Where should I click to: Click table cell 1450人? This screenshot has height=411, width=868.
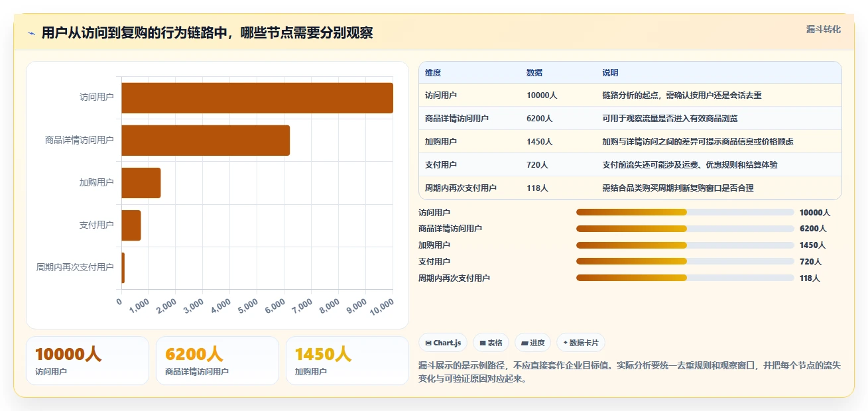[x=540, y=142]
